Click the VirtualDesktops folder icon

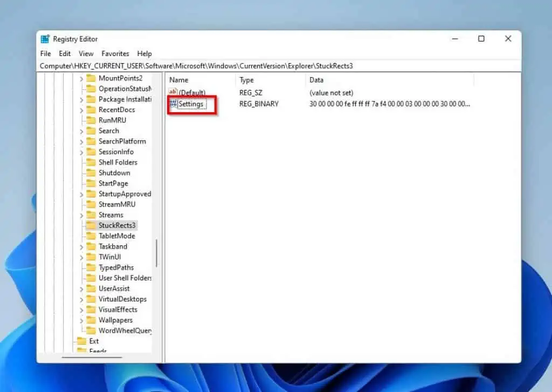(90, 299)
